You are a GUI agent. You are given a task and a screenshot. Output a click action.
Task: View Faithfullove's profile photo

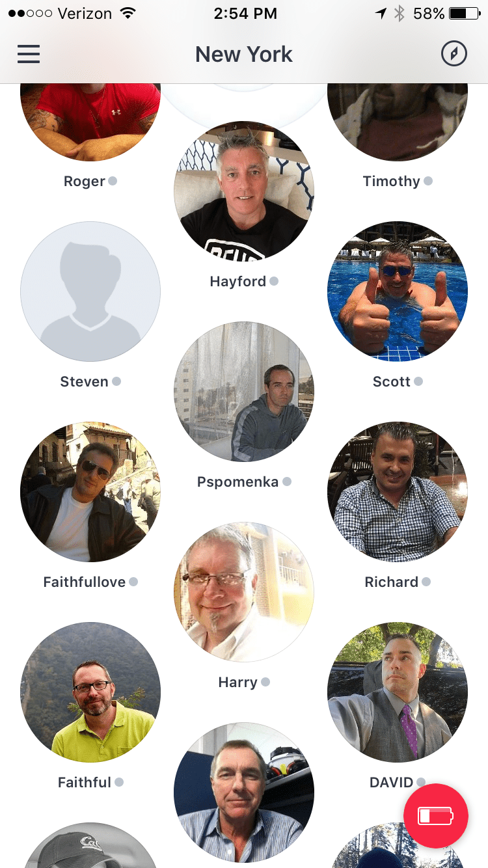90,492
